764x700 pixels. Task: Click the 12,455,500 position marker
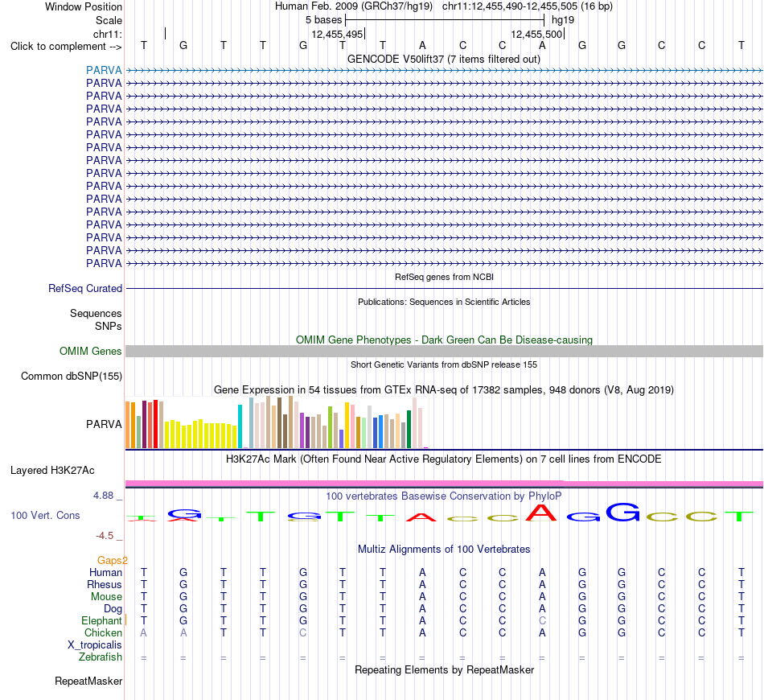[536, 34]
